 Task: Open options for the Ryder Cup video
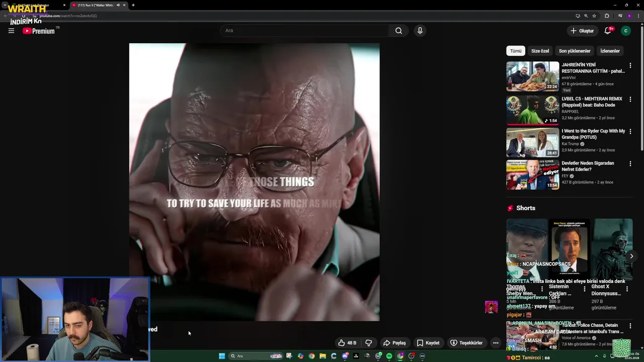pyautogui.click(x=630, y=132)
